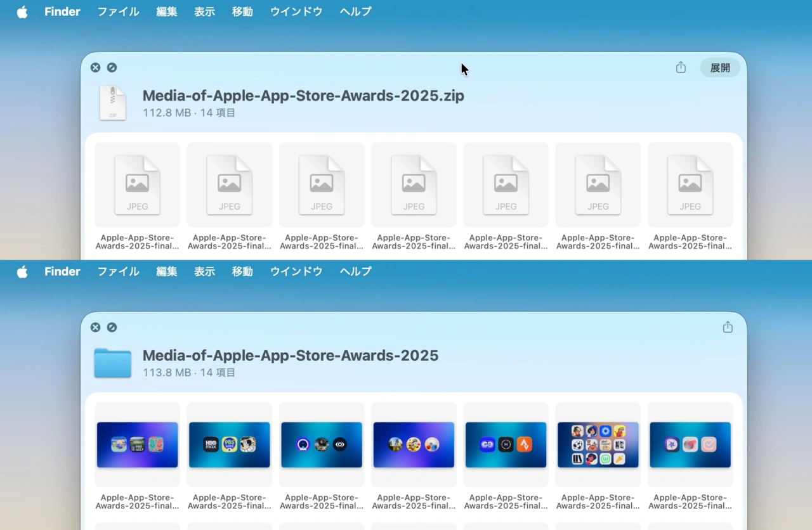Open the 表示 menu above the folder preview
Screen dimensions: 812x530
(x=204, y=271)
